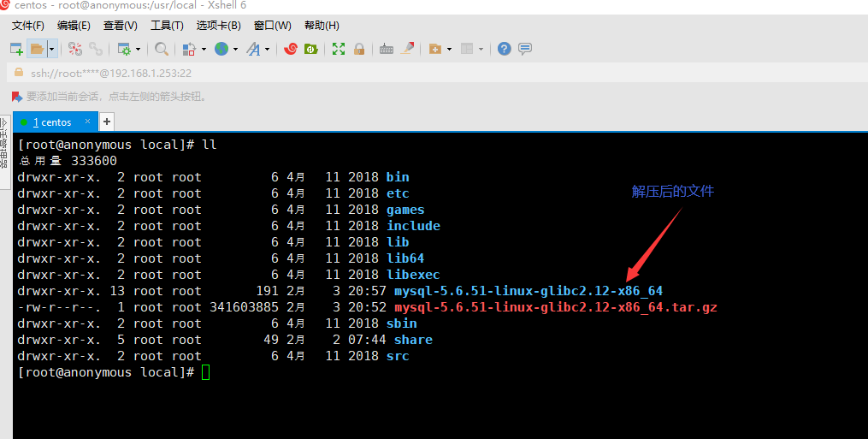Click the highlighter pen icon

tap(407, 49)
